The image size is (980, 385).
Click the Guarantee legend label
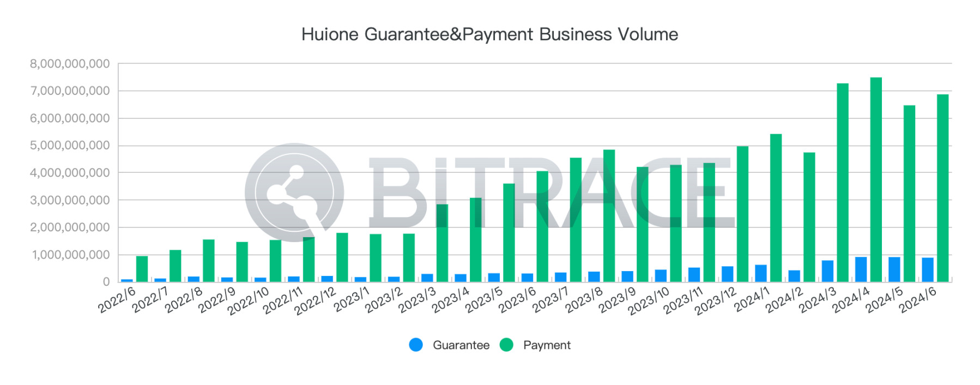click(461, 345)
